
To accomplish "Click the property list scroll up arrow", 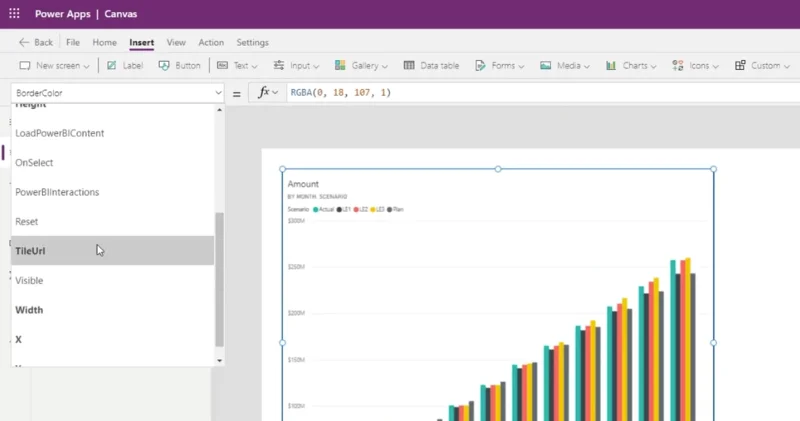I will pos(219,110).
